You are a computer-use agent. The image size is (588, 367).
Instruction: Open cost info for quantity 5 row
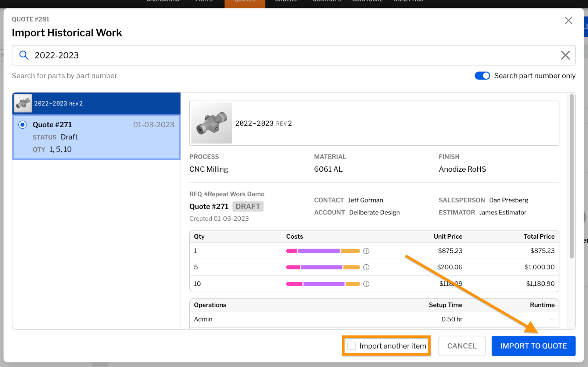pos(366,267)
